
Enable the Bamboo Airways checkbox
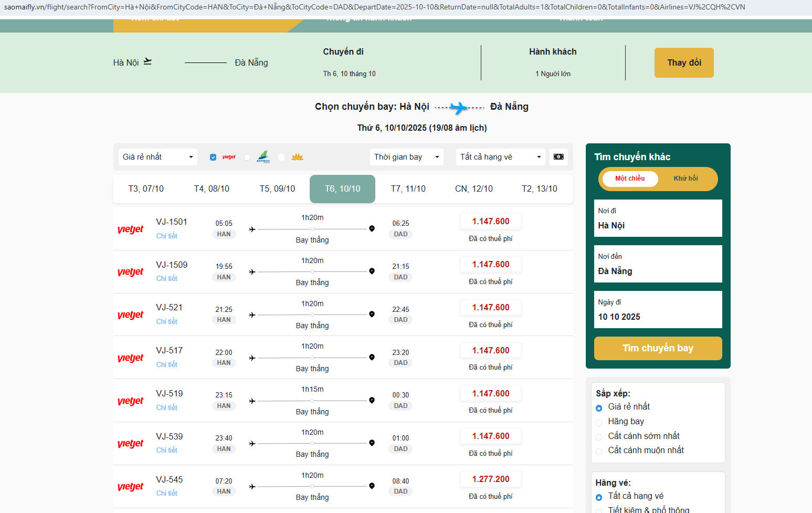pos(247,158)
